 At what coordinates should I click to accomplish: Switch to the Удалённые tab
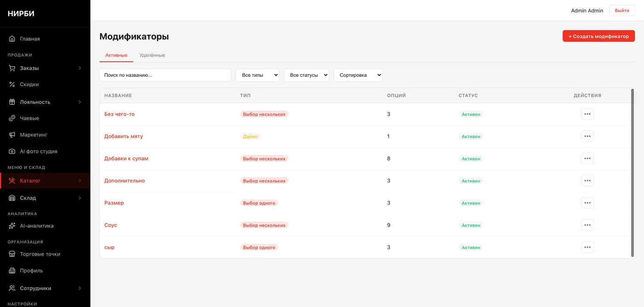point(152,55)
